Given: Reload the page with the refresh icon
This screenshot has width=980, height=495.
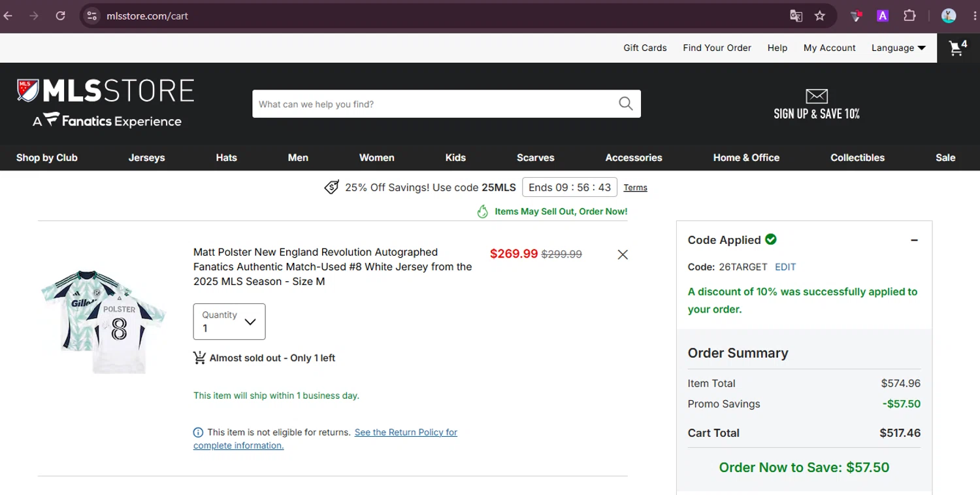Looking at the screenshot, I should (x=61, y=16).
